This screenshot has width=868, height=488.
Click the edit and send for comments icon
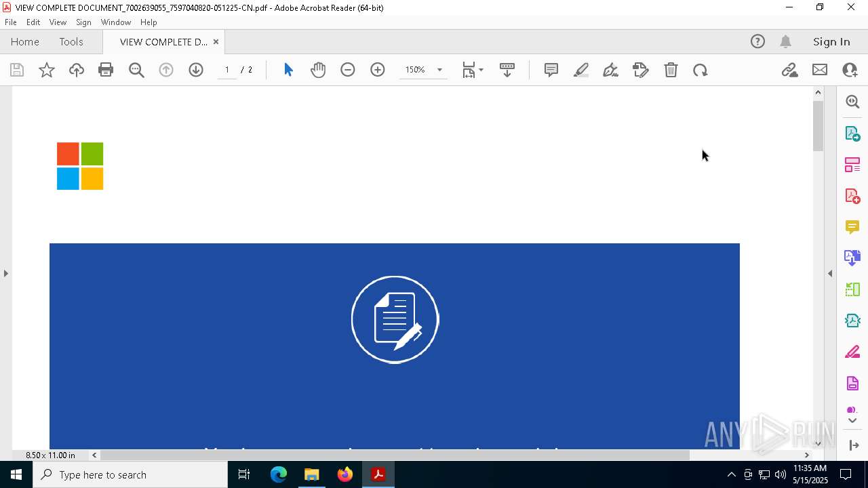tap(641, 70)
